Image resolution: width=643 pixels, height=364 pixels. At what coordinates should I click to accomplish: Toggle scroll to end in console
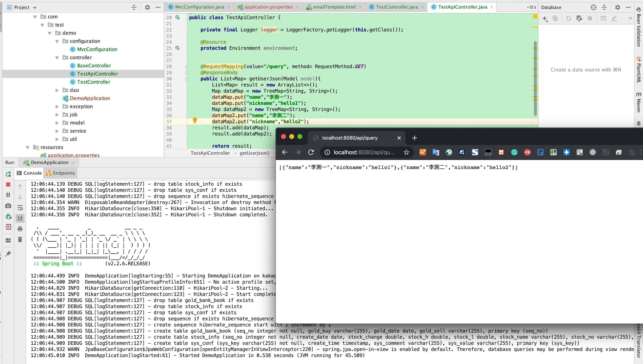(x=20, y=218)
